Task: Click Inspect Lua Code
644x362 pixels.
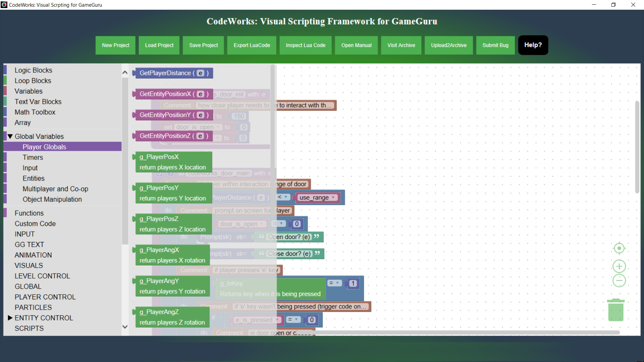Action: click(305, 45)
